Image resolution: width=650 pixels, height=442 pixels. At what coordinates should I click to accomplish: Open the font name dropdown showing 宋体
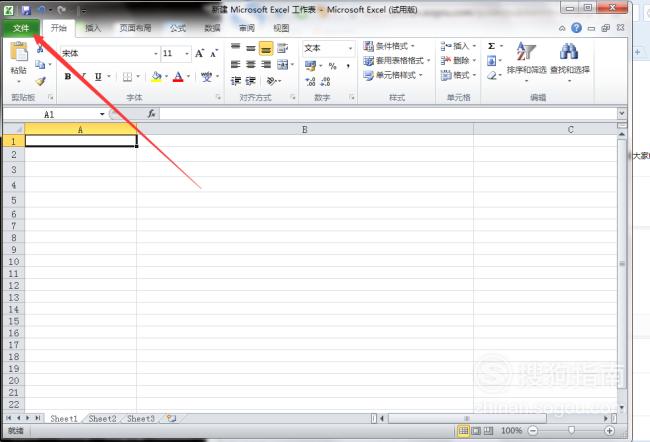point(155,53)
